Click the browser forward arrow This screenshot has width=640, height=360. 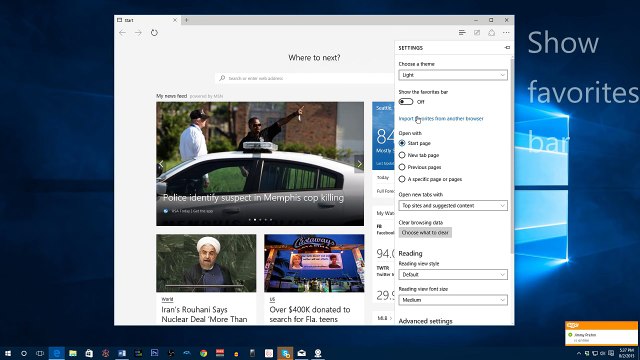pyautogui.click(x=138, y=33)
